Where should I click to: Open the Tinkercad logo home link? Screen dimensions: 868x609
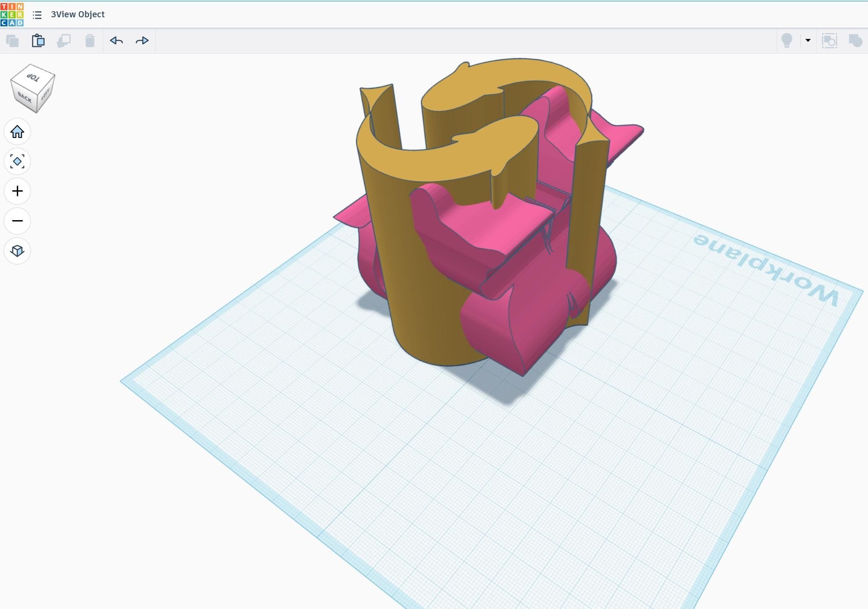(x=12, y=15)
